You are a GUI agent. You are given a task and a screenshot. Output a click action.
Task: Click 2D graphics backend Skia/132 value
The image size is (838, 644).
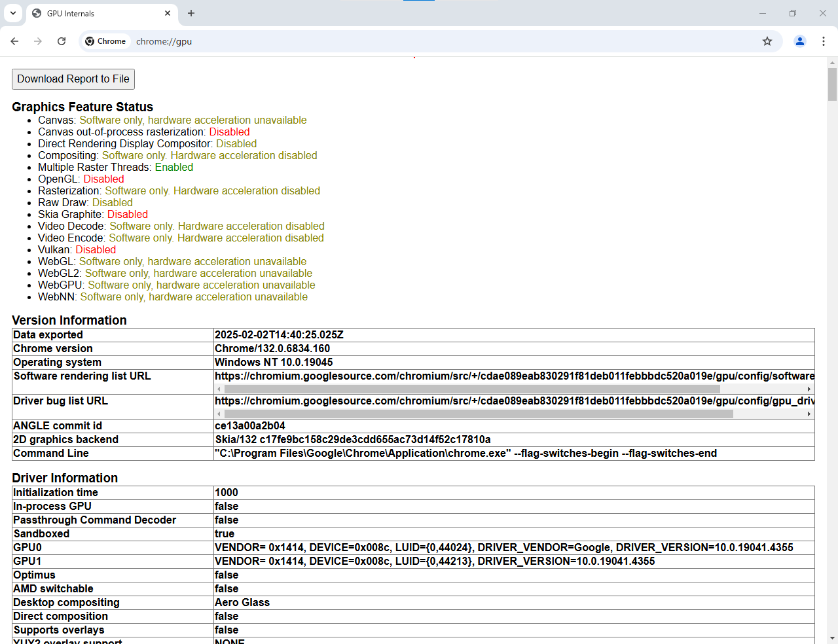click(353, 440)
